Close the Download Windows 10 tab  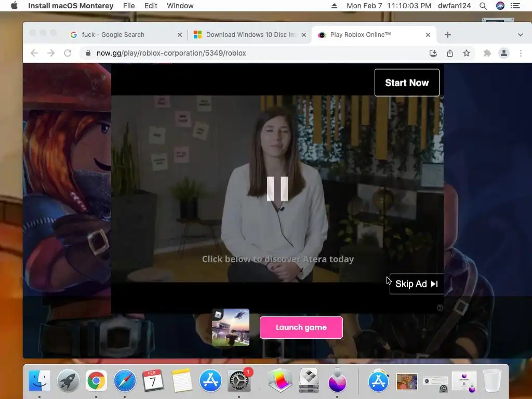click(x=303, y=35)
